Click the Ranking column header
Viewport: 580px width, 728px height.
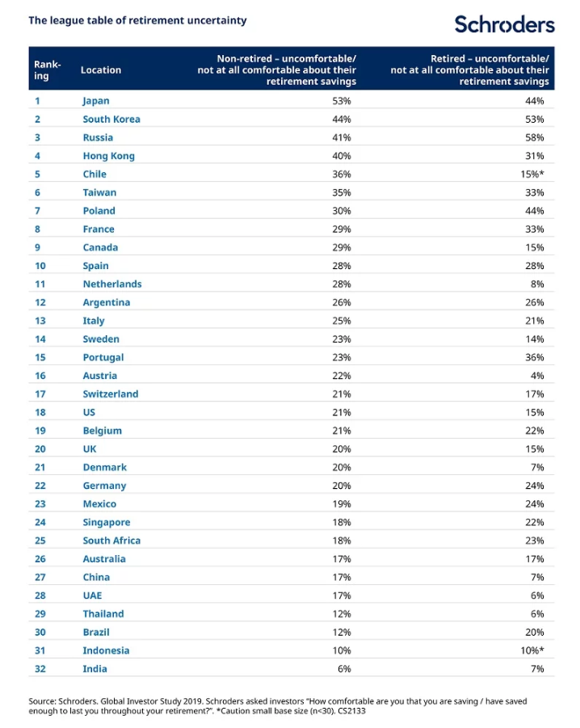tap(48, 70)
